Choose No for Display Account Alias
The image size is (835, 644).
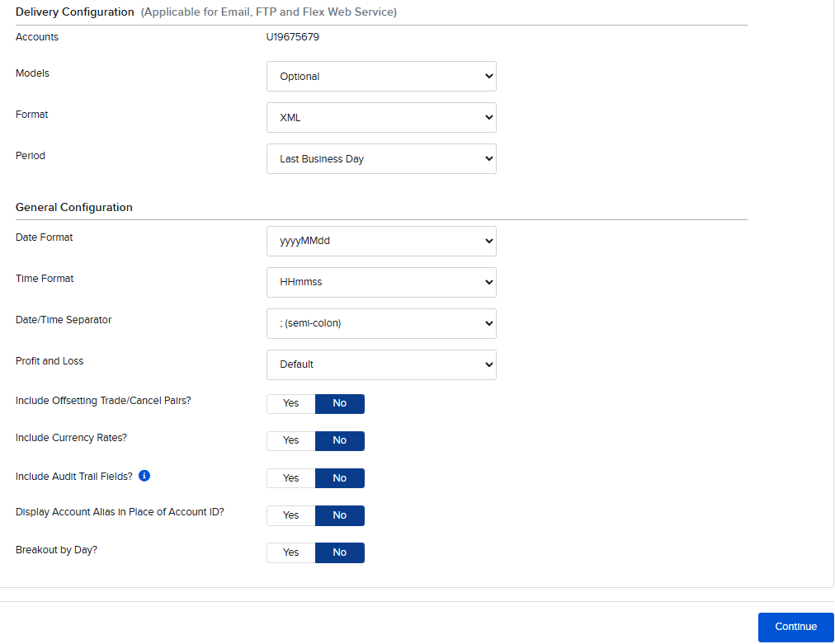[340, 515]
